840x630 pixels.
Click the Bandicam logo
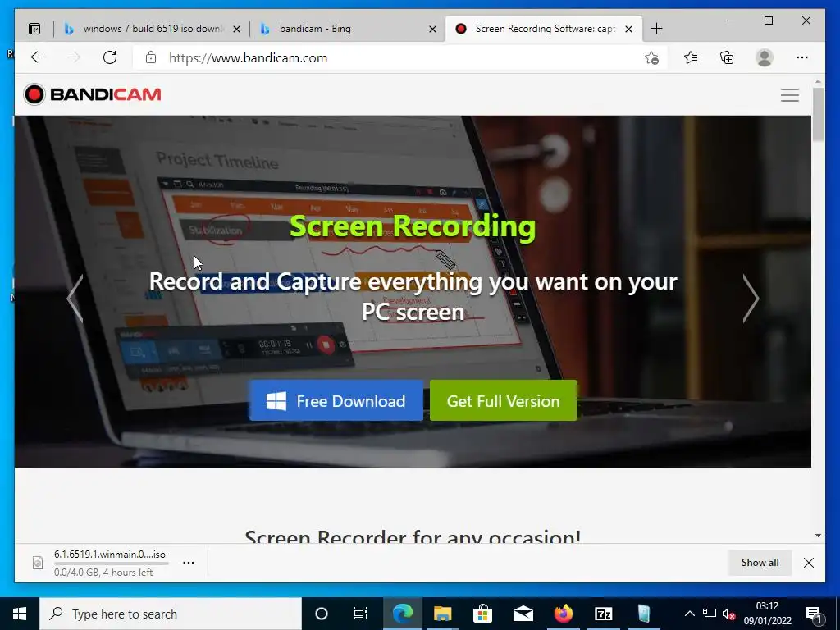point(92,94)
